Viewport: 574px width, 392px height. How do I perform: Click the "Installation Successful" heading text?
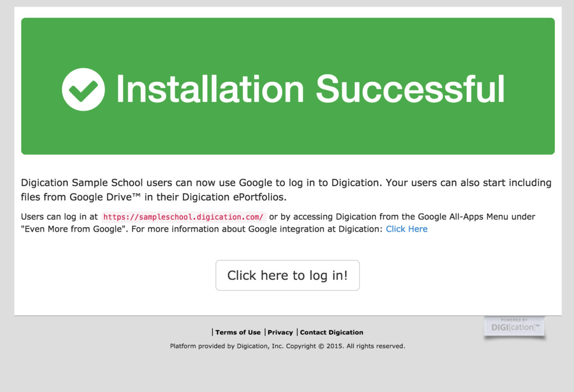tap(310, 89)
